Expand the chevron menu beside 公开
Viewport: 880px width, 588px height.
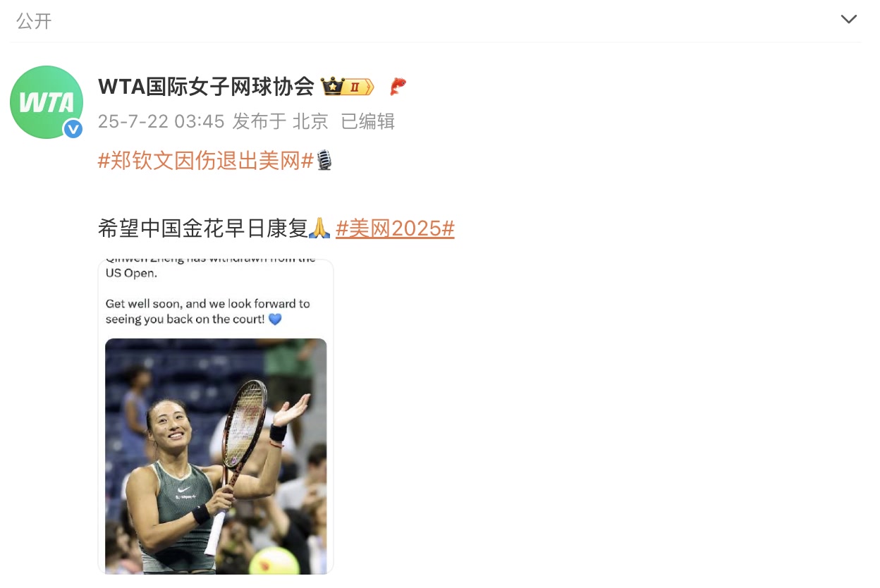848,19
